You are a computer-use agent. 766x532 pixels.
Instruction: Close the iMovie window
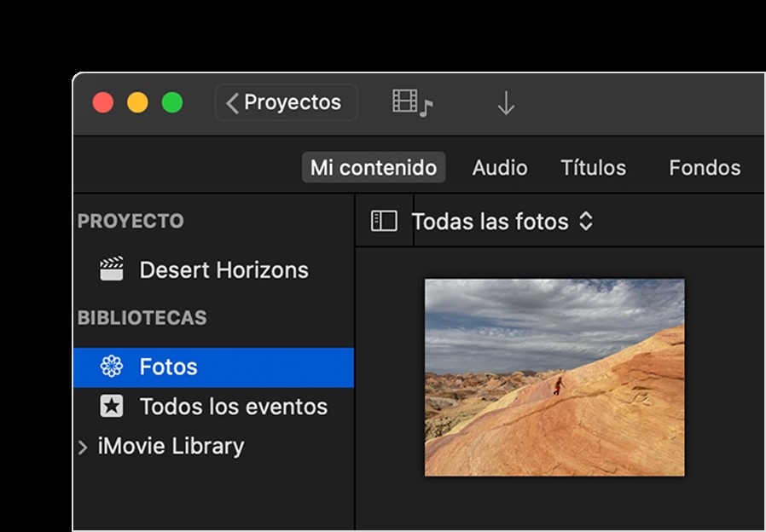pos(103,102)
